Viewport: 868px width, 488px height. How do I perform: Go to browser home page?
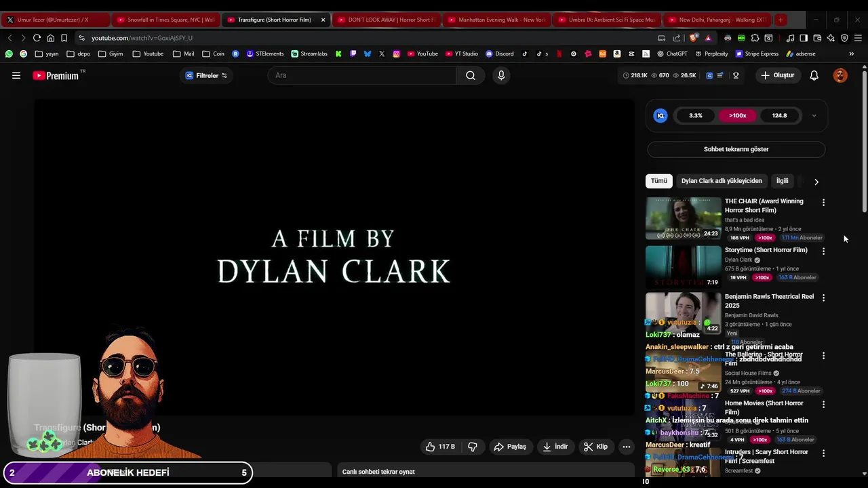pos(50,38)
